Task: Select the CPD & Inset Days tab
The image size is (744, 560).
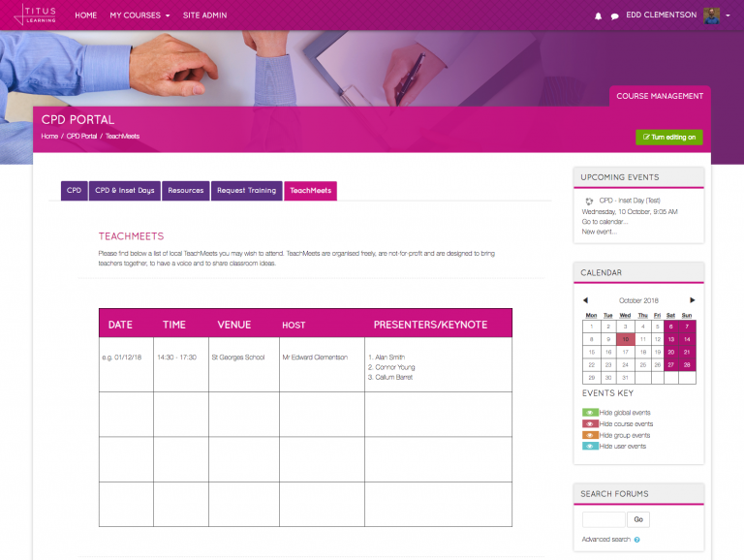Action: [124, 191]
